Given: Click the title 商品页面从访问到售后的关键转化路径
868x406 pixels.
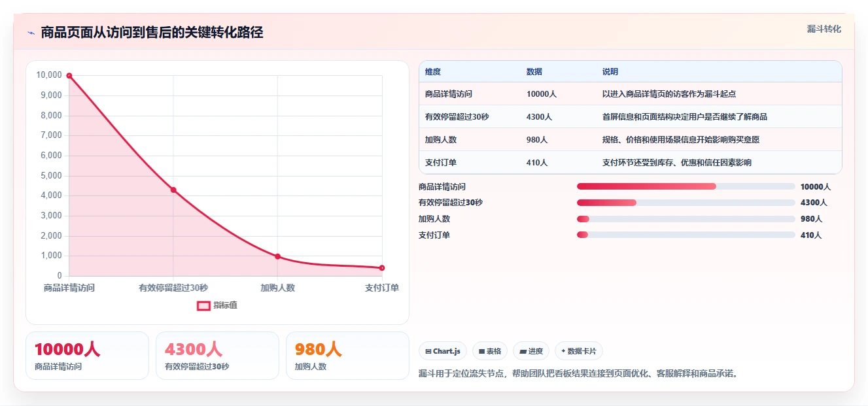Looking at the screenshot, I should click(152, 33).
